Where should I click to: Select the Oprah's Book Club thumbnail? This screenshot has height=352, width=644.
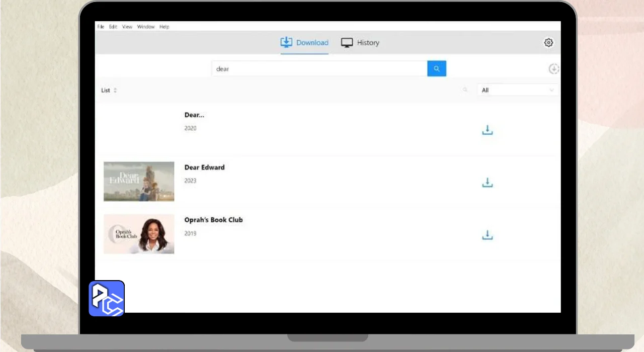pos(139,234)
